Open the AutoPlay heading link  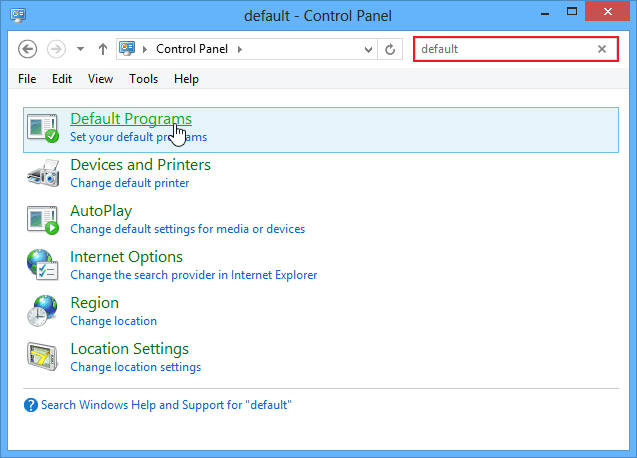pos(101,211)
